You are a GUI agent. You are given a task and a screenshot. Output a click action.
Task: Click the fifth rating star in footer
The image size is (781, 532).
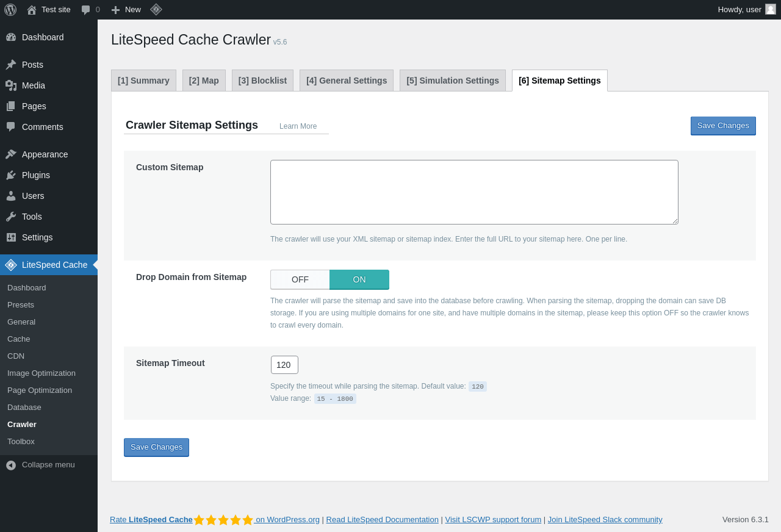[248, 520]
